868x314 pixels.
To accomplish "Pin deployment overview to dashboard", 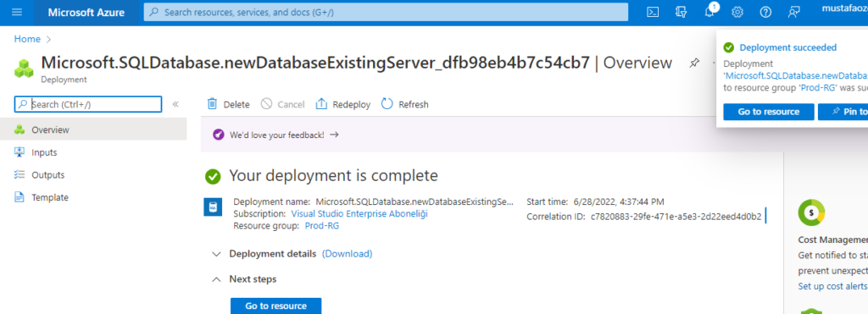I will click(694, 63).
